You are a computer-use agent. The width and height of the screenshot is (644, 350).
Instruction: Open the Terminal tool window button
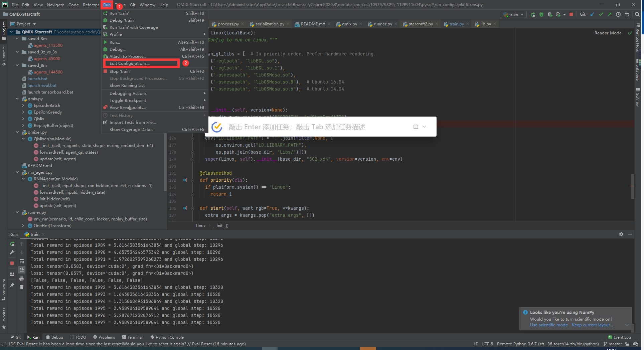(x=132, y=337)
